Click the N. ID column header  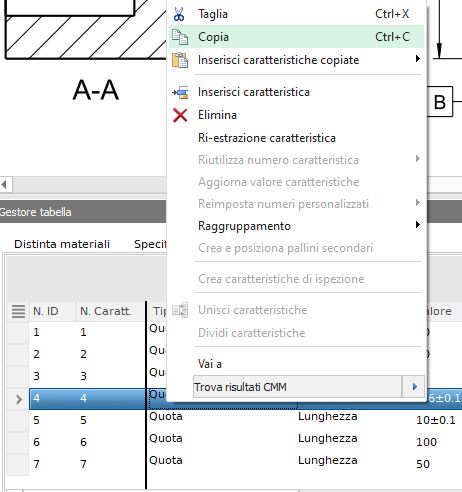tap(46, 311)
